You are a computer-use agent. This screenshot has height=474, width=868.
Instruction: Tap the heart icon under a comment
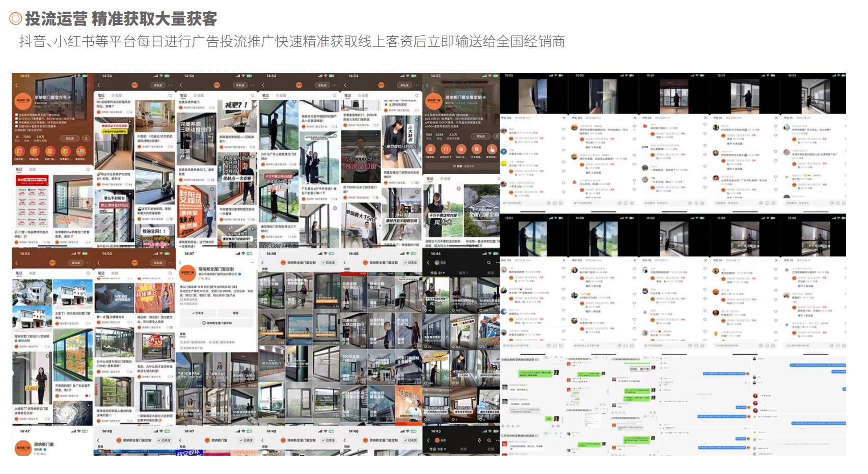(x=563, y=130)
